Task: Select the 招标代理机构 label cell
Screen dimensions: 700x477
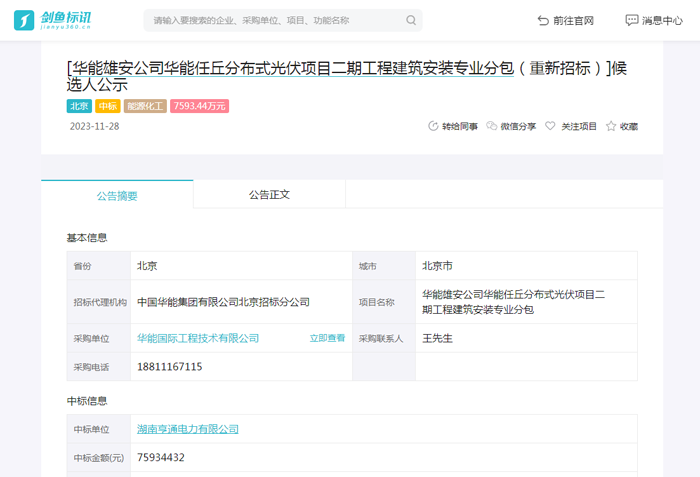Action: click(99, 302)
